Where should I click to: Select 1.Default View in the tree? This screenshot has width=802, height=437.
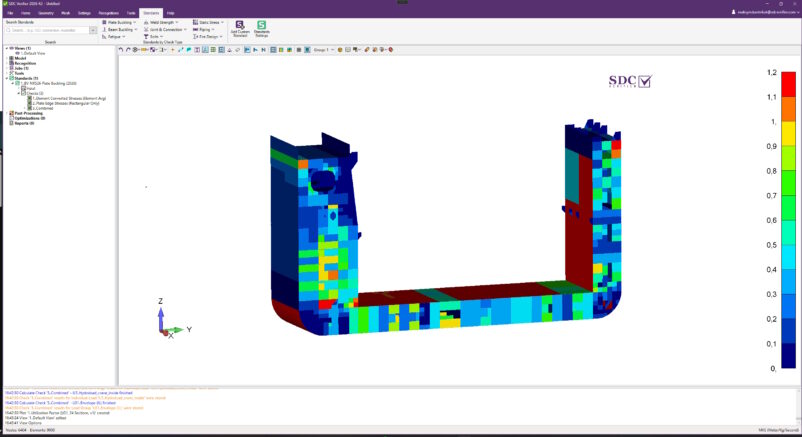(33, 53)
